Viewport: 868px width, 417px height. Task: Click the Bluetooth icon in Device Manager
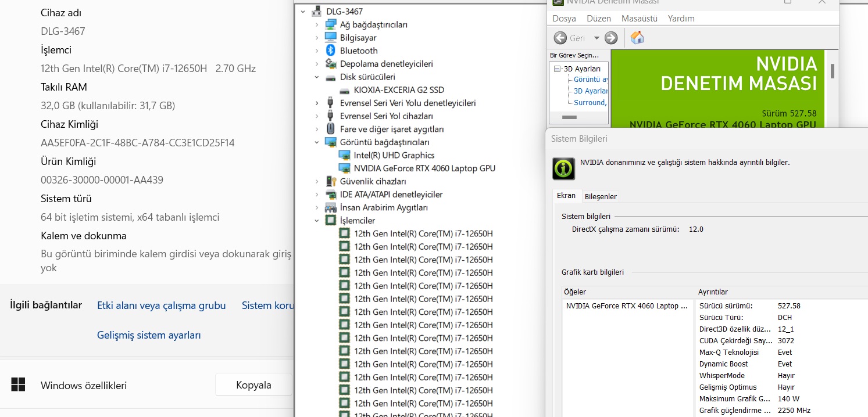[x=331, y=51]
